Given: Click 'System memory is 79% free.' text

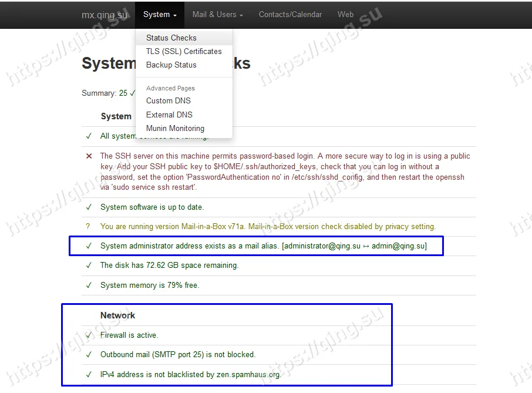Looking at the screenshot, I should click(150, 285).
